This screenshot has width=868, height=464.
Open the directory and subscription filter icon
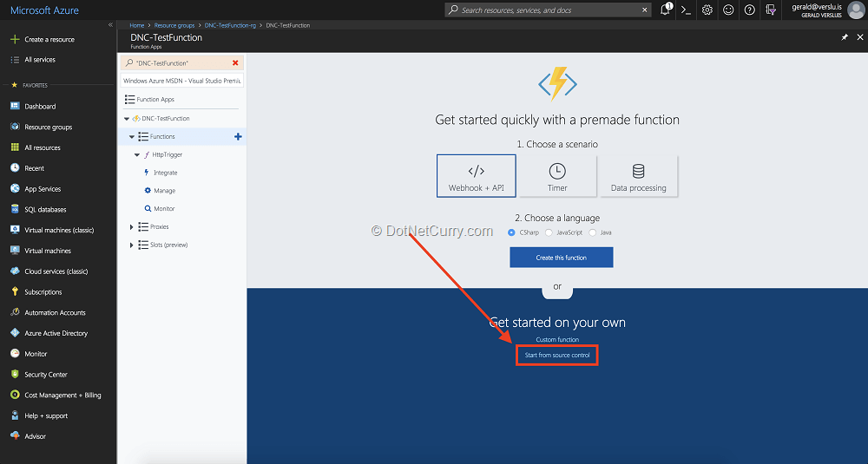[771, 10]
